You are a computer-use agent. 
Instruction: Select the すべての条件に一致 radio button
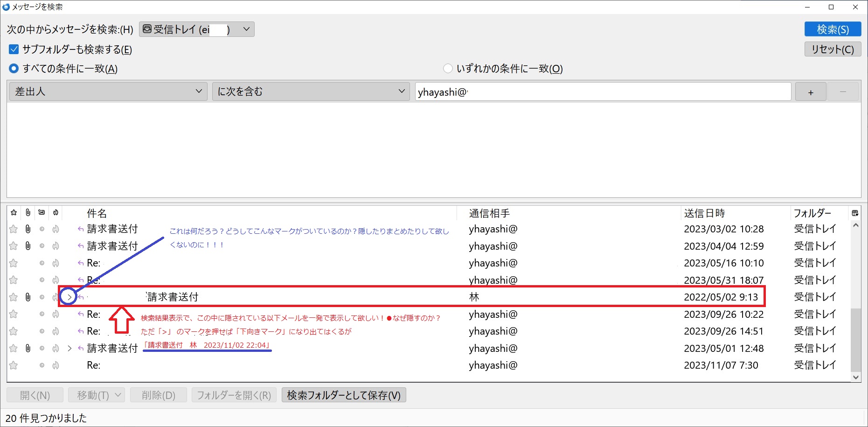[14, 69]
